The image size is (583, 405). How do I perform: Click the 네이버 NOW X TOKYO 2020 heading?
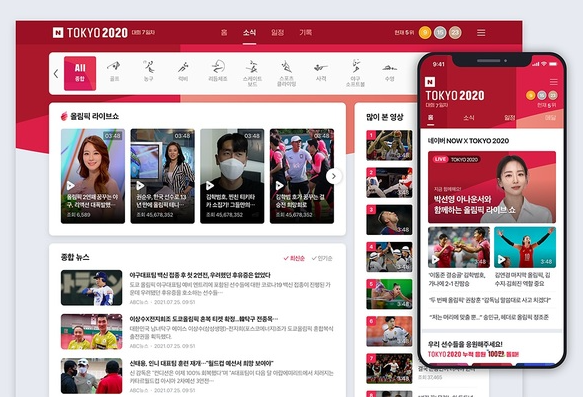pos(468,141)
